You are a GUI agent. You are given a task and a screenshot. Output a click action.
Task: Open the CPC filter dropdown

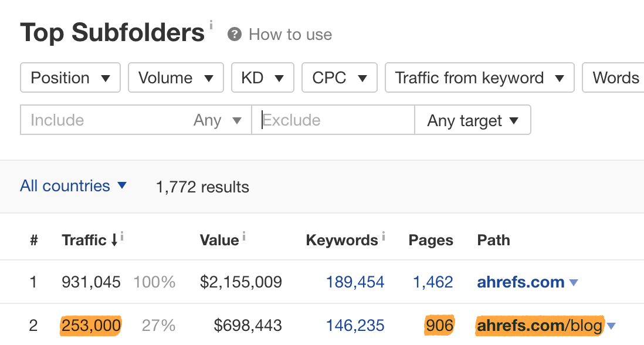[x=340, y=78]
